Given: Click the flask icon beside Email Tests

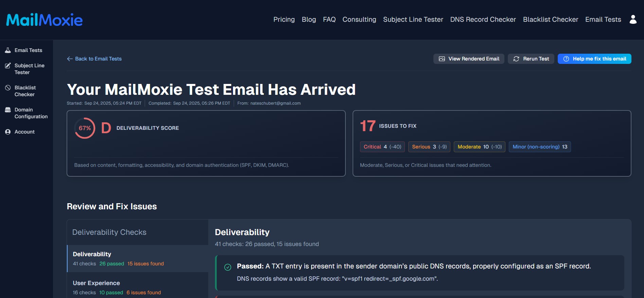Looking at the screenshot, I should coord(8,50).
